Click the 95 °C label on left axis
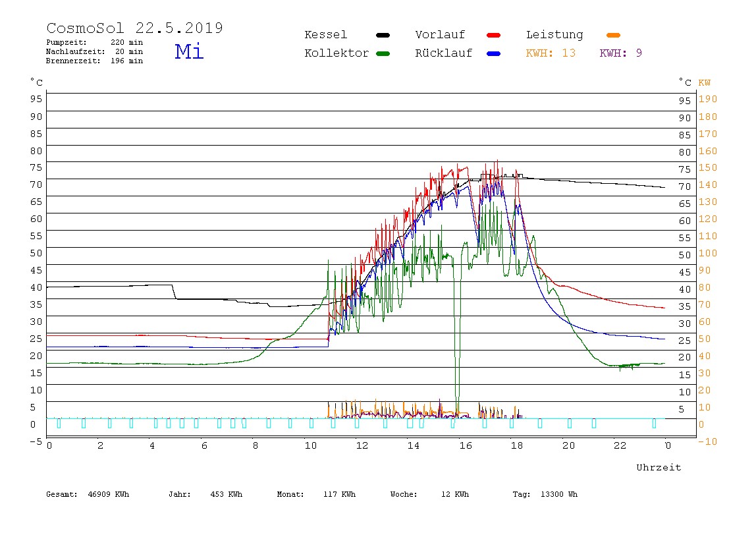 click(x=36, y=99)
